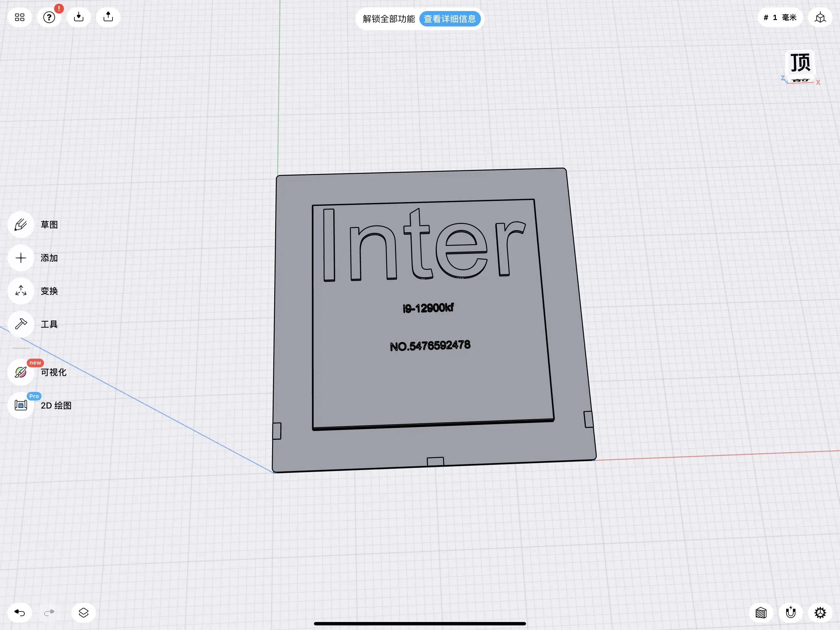Click the undo arrow button
This screenshot has height=630, width=840.
(20, 612)
